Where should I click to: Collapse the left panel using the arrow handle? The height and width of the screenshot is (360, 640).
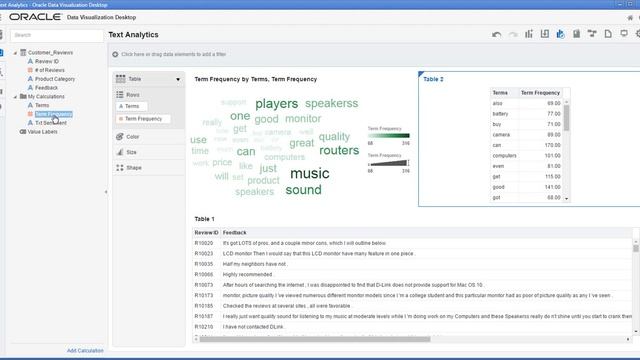[106, 192]
